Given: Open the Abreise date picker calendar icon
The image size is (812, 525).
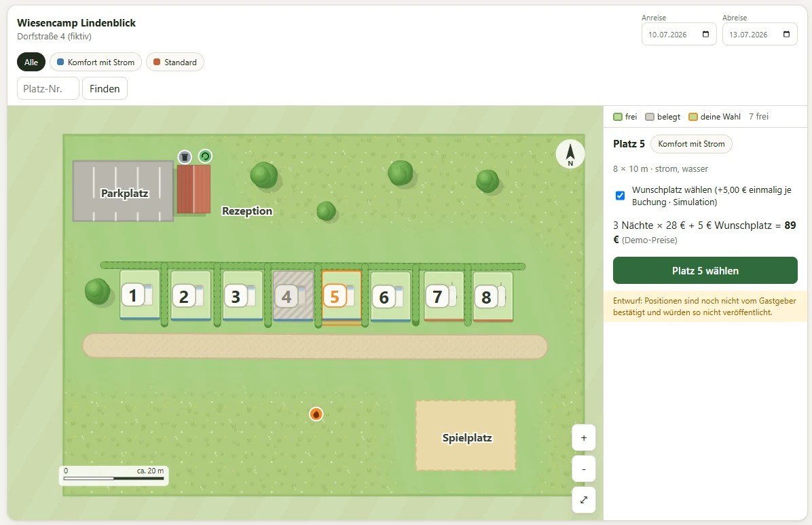Looking at the screenshot, I should (x=786, y=35).
